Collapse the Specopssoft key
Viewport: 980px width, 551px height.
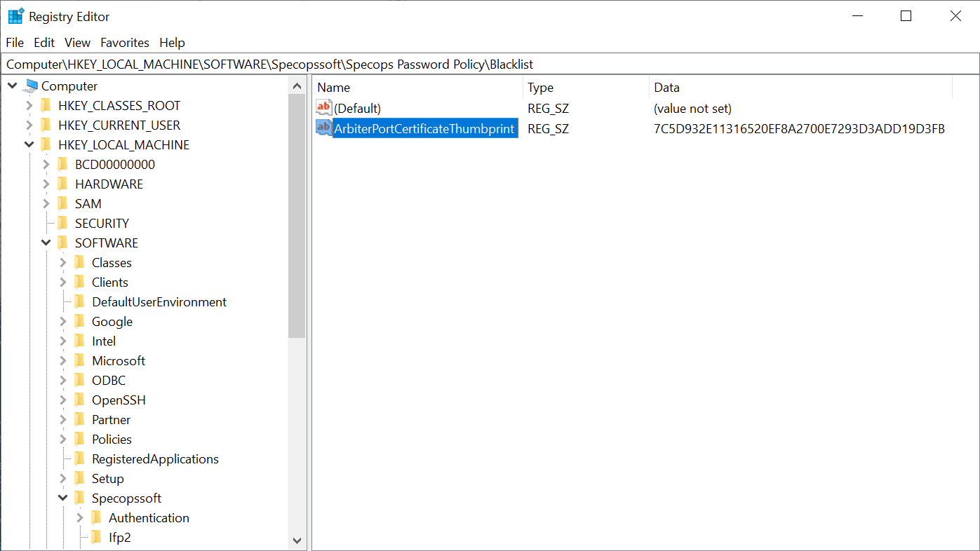click(x=62, y=498)
